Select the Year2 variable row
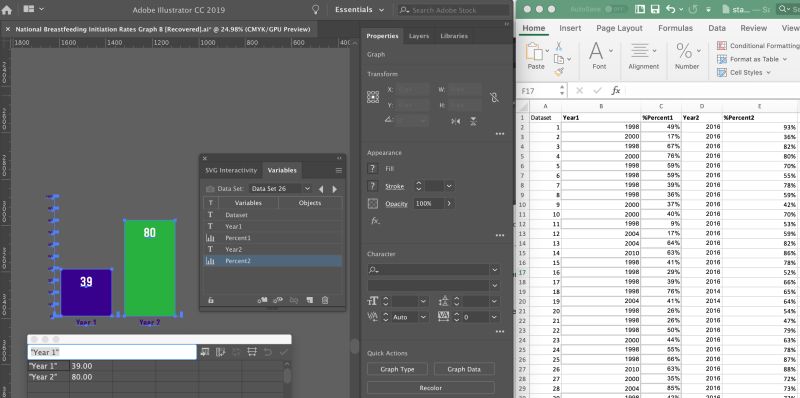 (x=273, y=249)
